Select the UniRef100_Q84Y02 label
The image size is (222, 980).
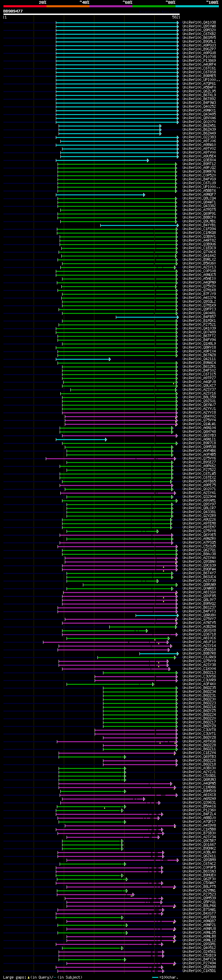(x=199, y=416)
